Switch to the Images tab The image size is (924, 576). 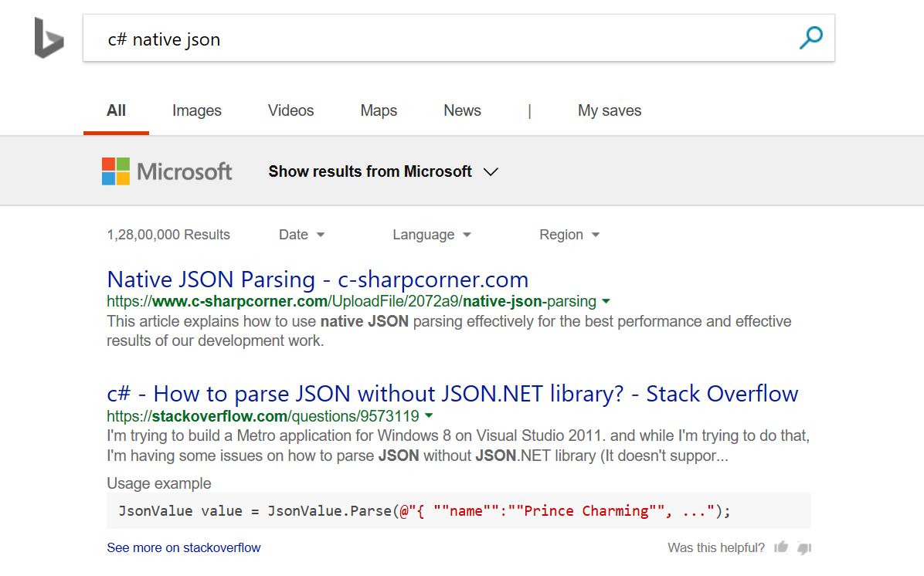[197, 110]
